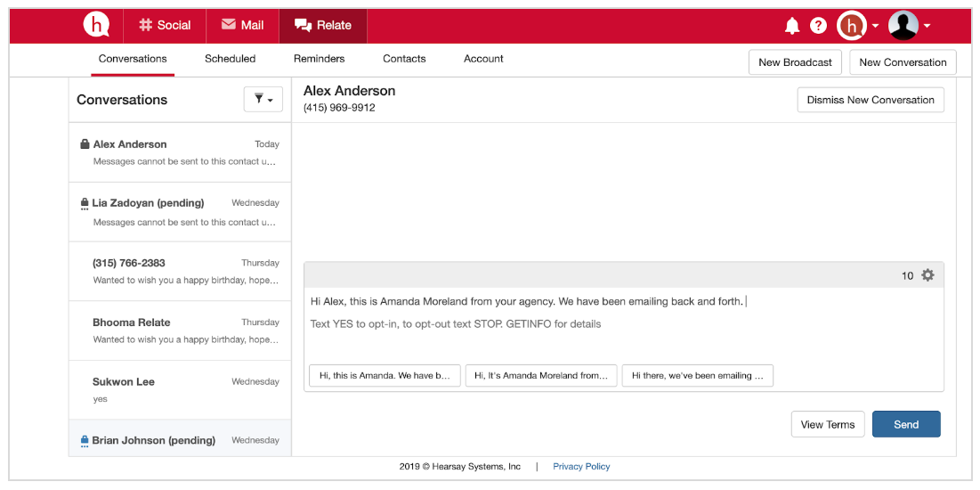The height and width of the screenshot is (490, 980).
Task: Click Sukwon Lee's 'yes' message preview
Action: coord(100,399)
